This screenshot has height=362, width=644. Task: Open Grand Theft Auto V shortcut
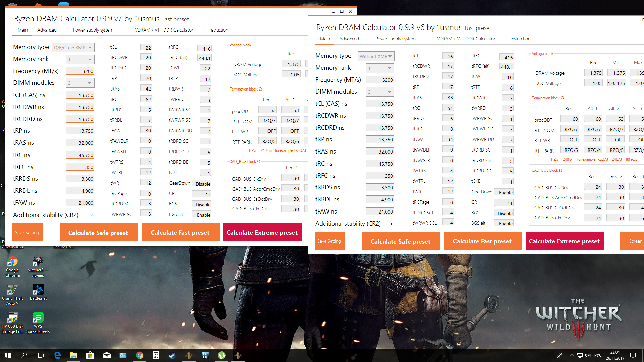pos(12,290)
